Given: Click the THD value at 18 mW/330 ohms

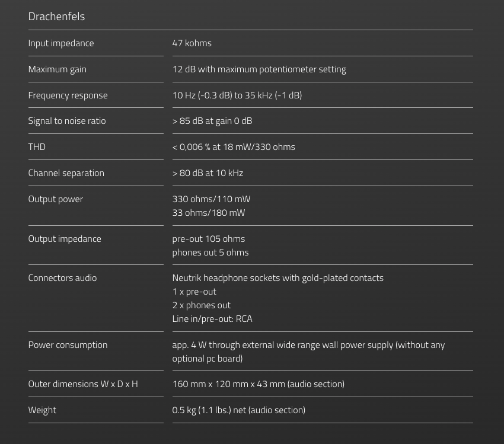Looking at the screenshot, I should tap(233, 147).
